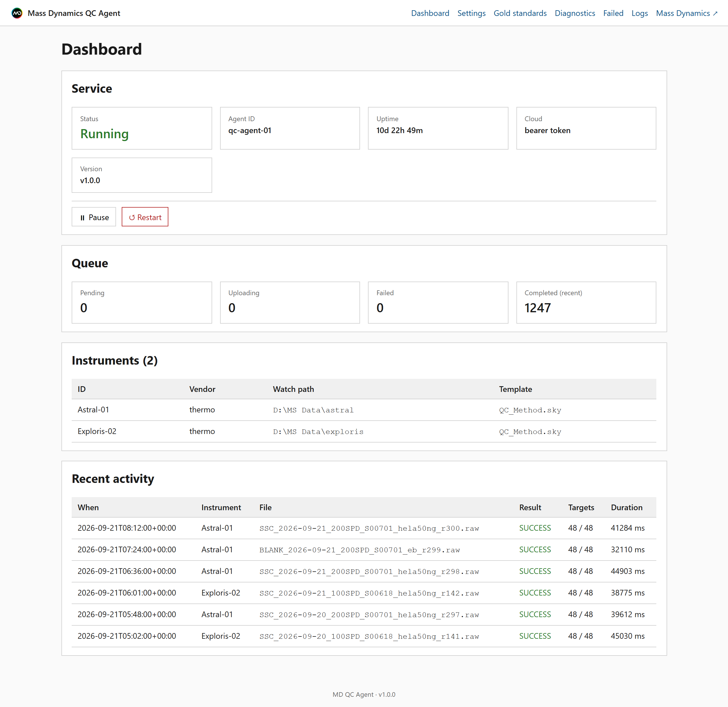The height and width of the screenshot is (707, 728).
Task: Click the watch path D:\MS Data\exploris
Action: [x=318, y=432]
